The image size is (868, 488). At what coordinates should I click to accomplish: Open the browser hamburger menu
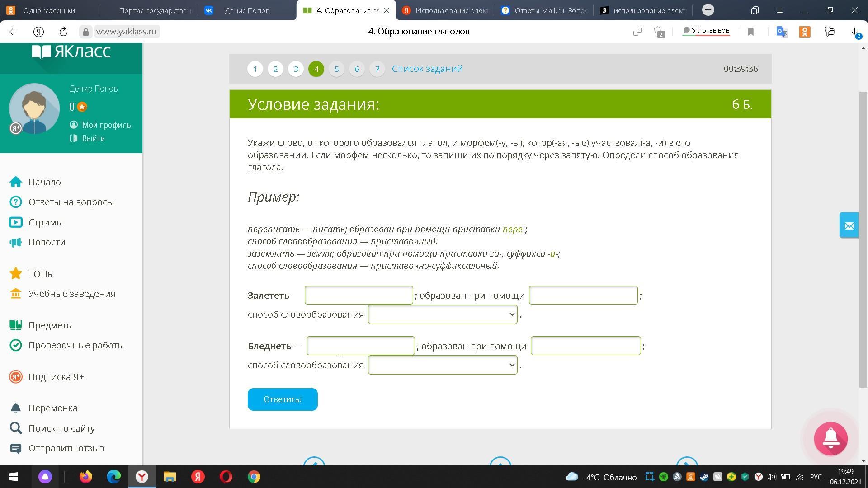tap(779, 10)
